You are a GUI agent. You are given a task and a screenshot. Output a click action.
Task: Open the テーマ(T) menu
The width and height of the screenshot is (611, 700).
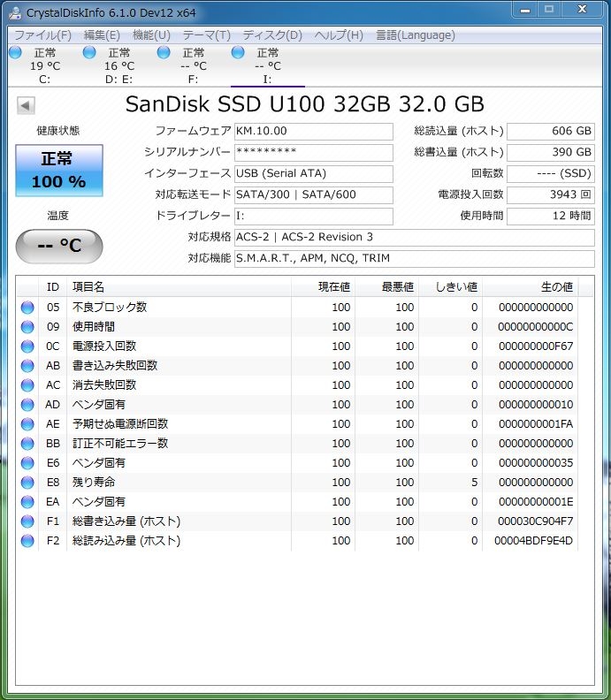[206, 35]
